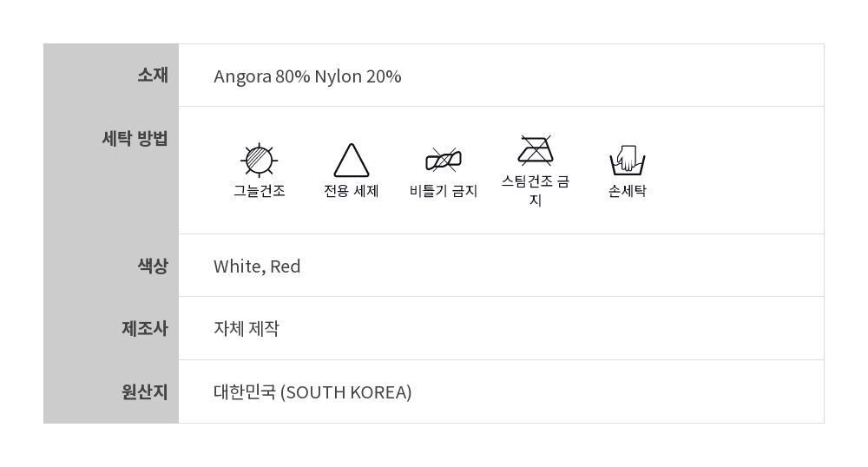Click the 전용 세제 caption text
This screenshot has width=868, height=467.
(352, 191)
